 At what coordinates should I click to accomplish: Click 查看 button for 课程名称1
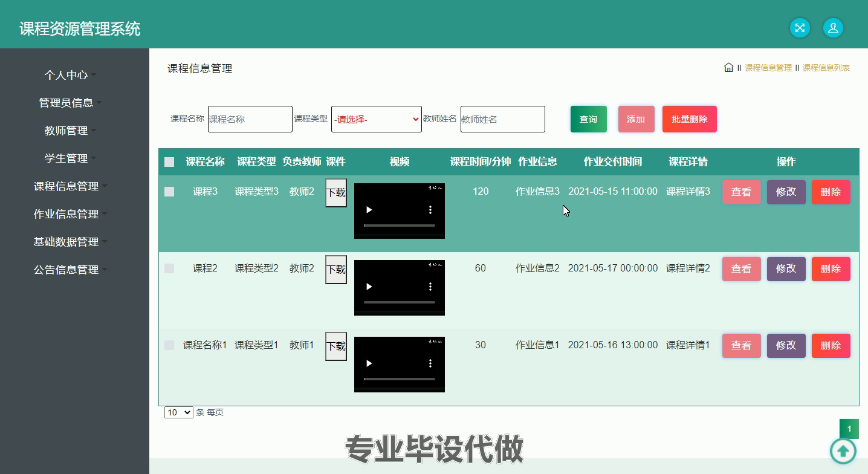pyautogui.click(x=742, y=346)
